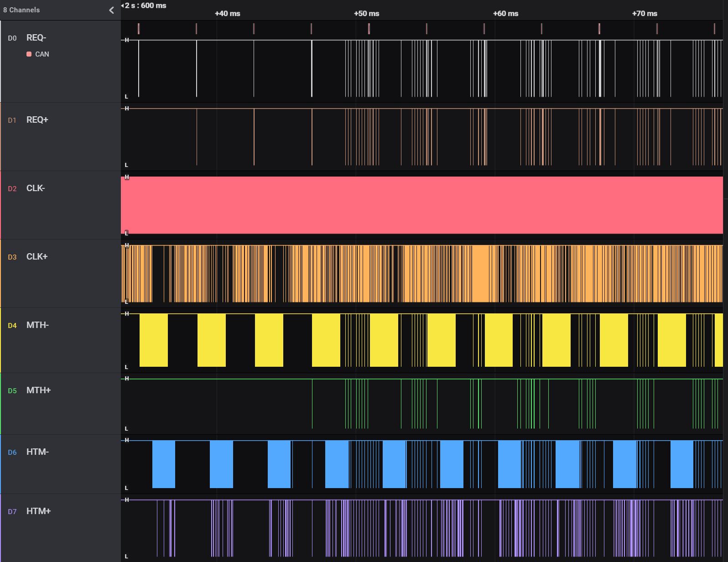This screenshot has width=728, height=562.
Task: Select the D1 channel index label
Action: [12, 120]
